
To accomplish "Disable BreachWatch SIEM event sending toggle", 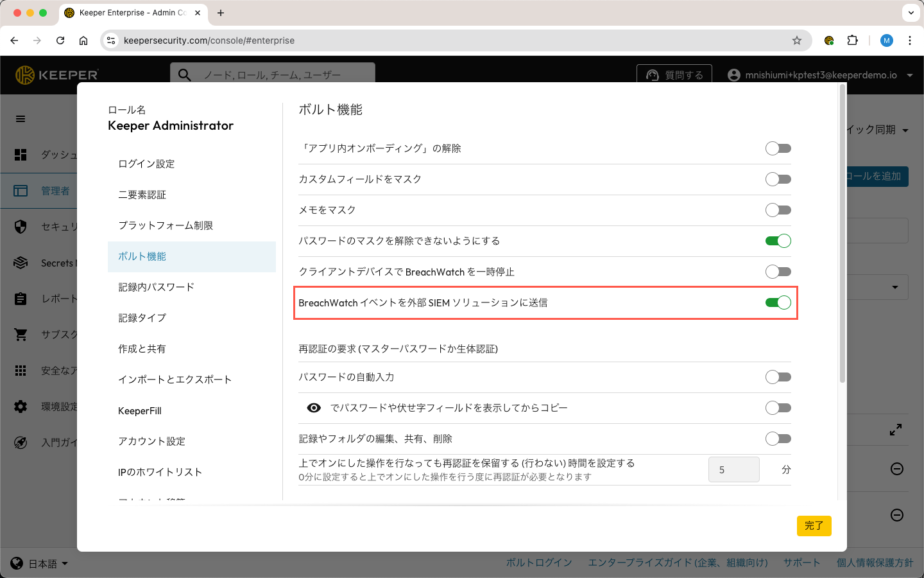I will point(778,302).
